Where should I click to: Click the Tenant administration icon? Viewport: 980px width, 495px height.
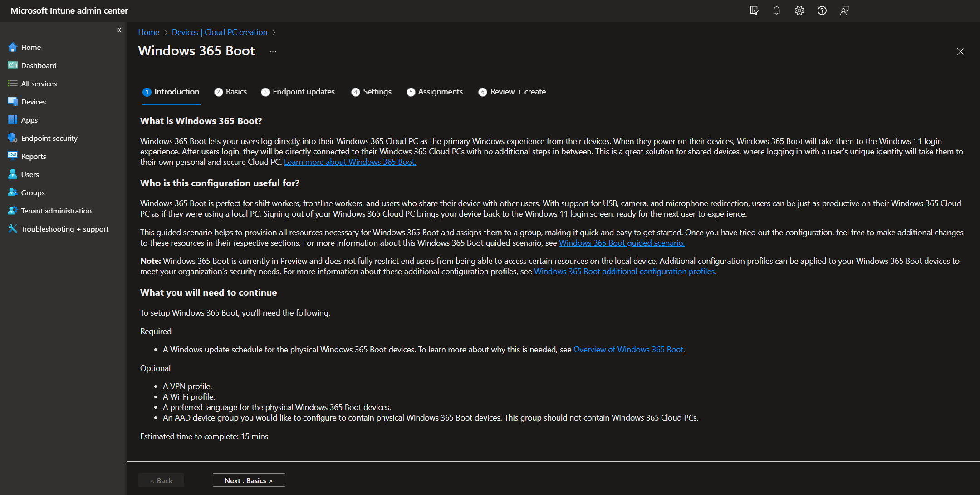point(13,211)
